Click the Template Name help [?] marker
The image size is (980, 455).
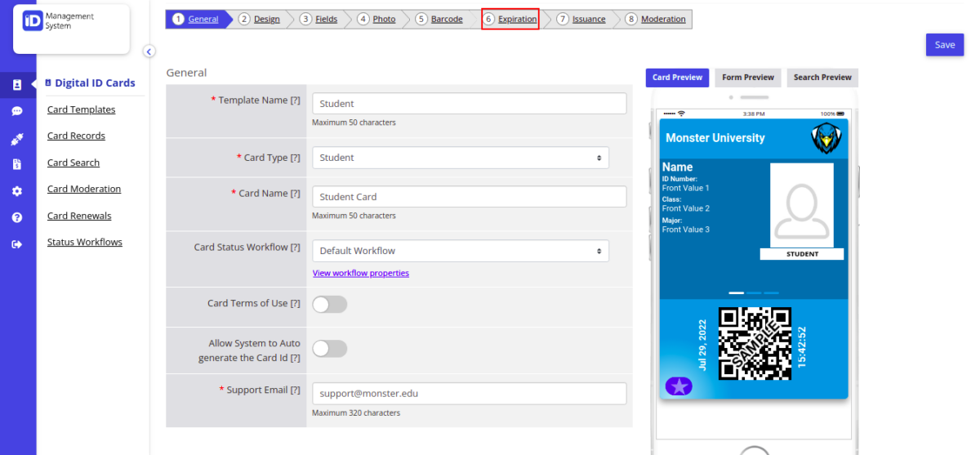tap(296, 100)
